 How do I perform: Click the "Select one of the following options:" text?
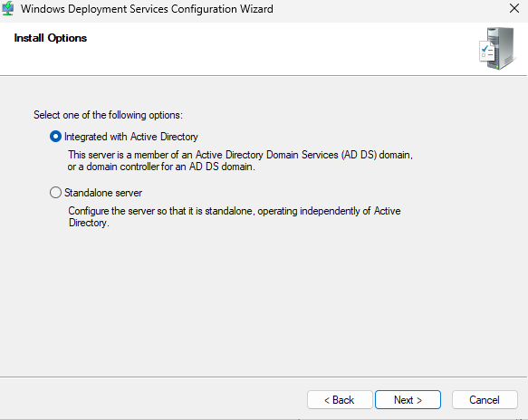[x=108, y=115]
